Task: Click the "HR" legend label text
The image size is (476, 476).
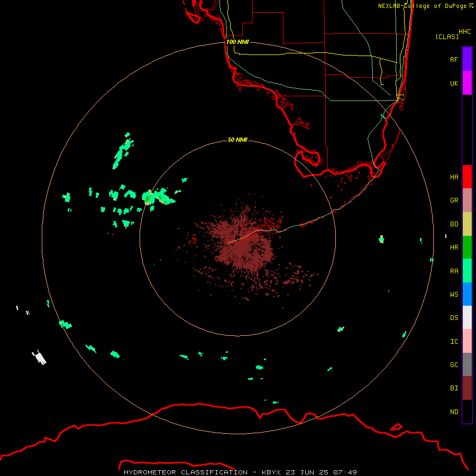Action: coord(454,248)
